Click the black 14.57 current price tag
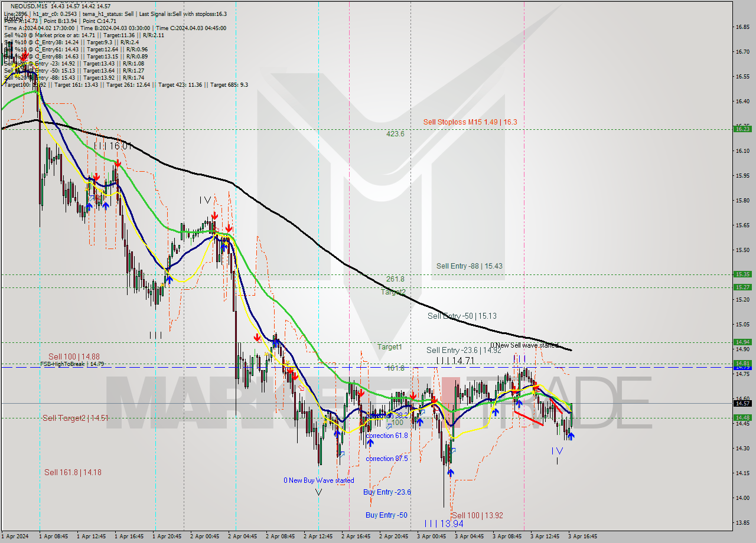Viewport: 756px width, 543px height. click(742, 403)
